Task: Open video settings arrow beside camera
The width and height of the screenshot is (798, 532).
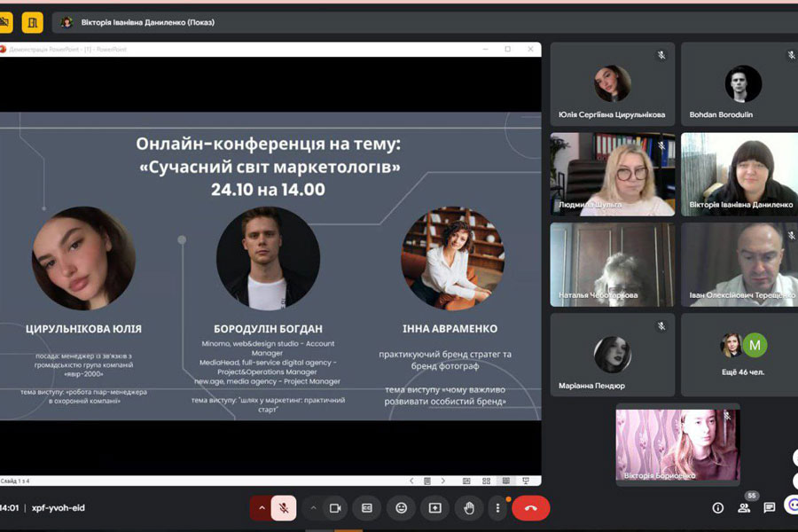Action: (313, 507)
